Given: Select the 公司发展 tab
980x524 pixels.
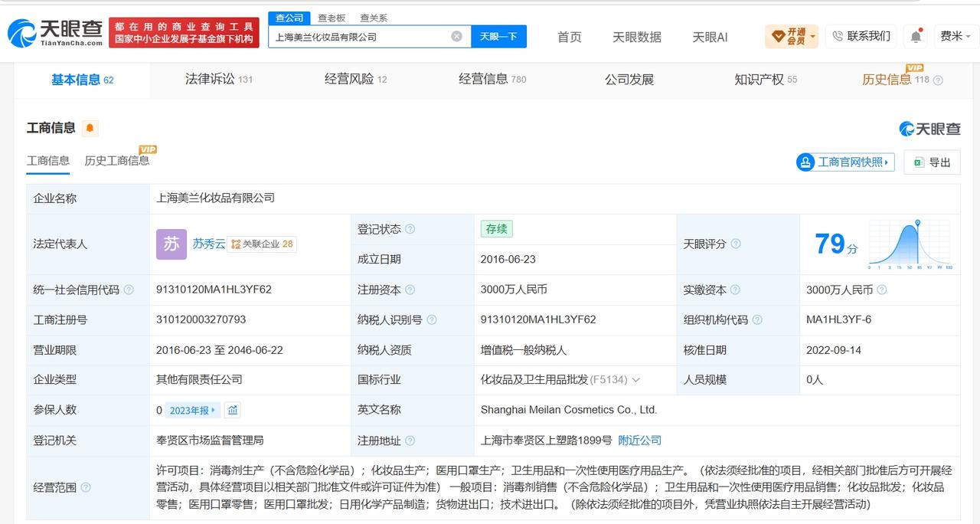Looking at the screenshot, I should tap(629, 79).
